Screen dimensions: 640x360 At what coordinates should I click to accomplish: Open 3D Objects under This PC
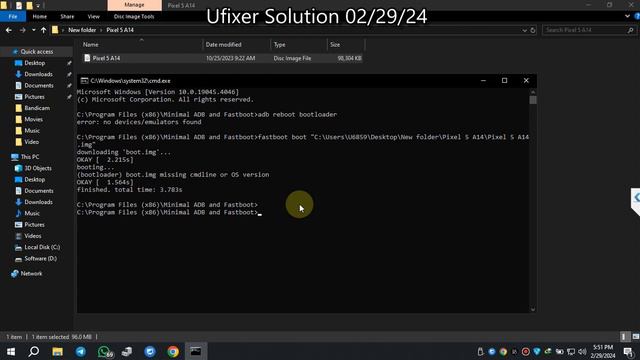pos(38,168)
